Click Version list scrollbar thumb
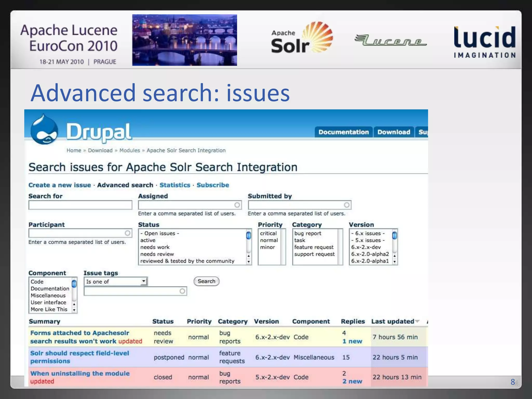The height and width of the screenshot is (399, 532). click(395, 235)
